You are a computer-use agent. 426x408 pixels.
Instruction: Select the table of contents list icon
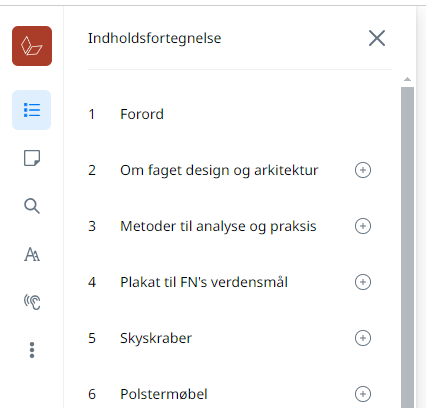[x=32, y=110]
